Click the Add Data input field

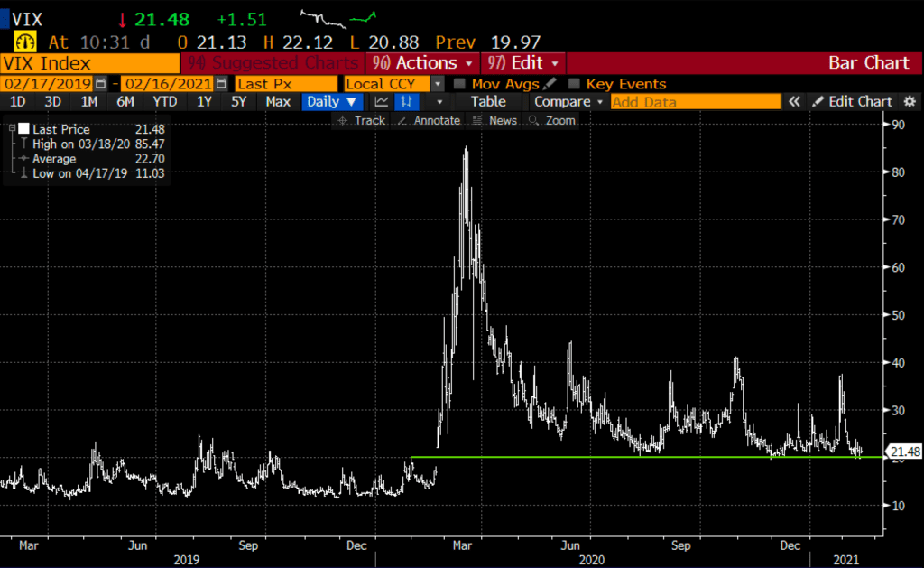pos(695,102)
